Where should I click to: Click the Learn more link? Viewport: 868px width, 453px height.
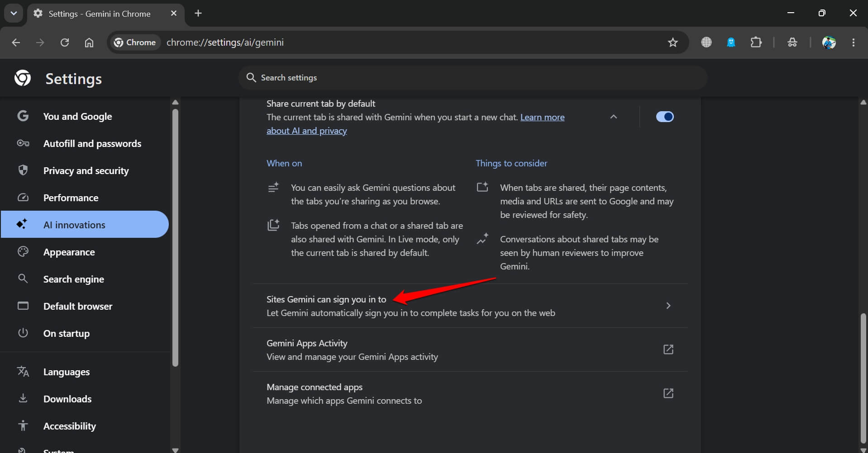[542, 117]
